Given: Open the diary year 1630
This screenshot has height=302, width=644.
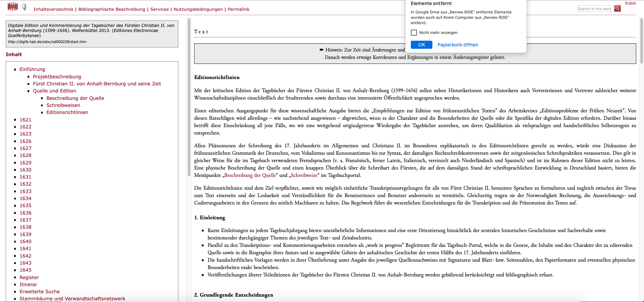Looking at the screenshot, I should coord(25,170).
